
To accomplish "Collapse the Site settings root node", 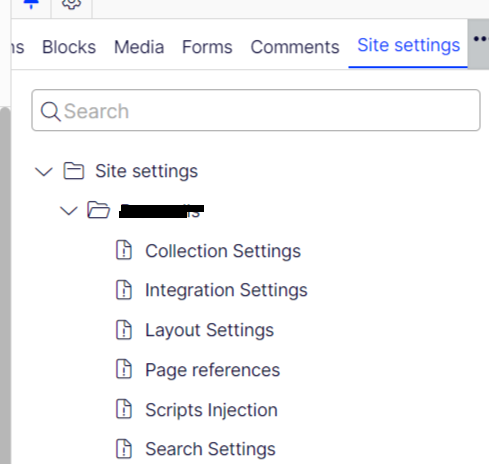I will [x=44, y=172].
